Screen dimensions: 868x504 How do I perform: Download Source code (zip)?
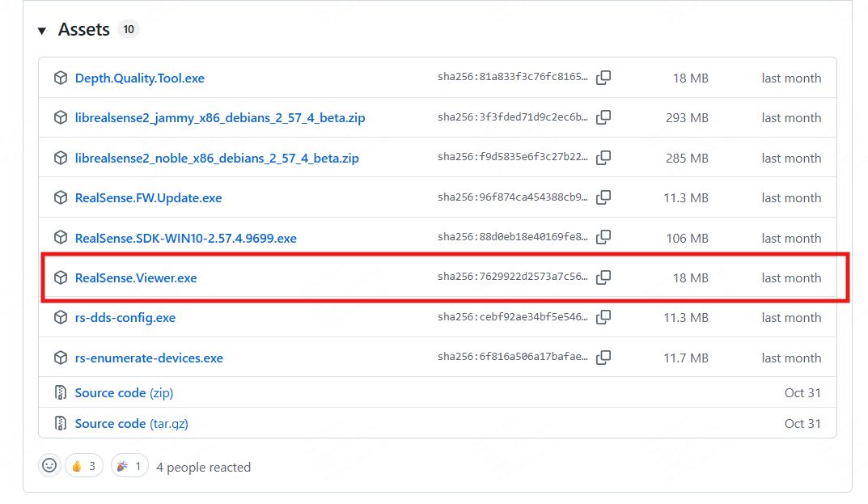pos(124,392)
